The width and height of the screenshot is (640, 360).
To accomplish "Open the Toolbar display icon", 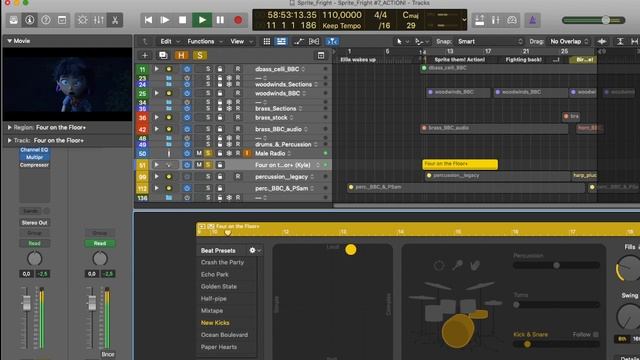I will (x=62, y=20).
